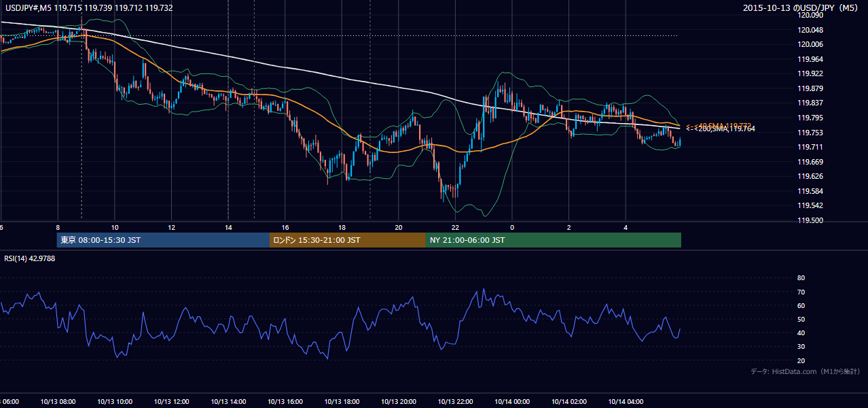Click RSI scale value 40
This screenshot has width=868, height=408.
click(801, 333)
